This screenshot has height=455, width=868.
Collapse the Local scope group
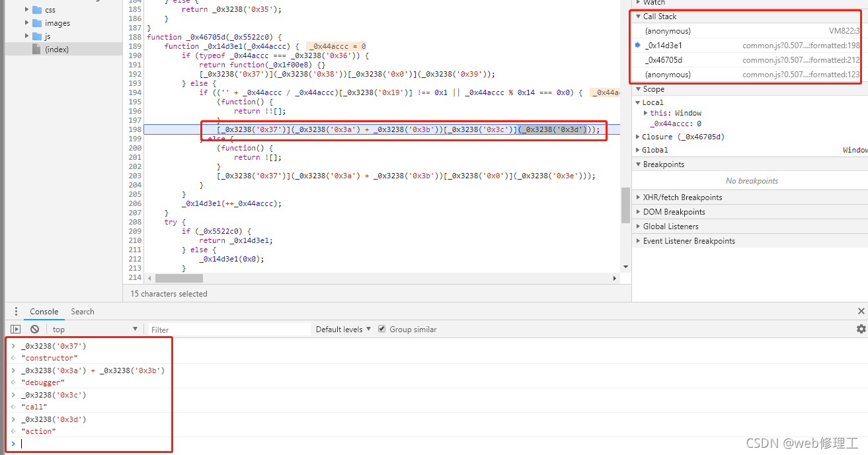(x=638, y=102)
